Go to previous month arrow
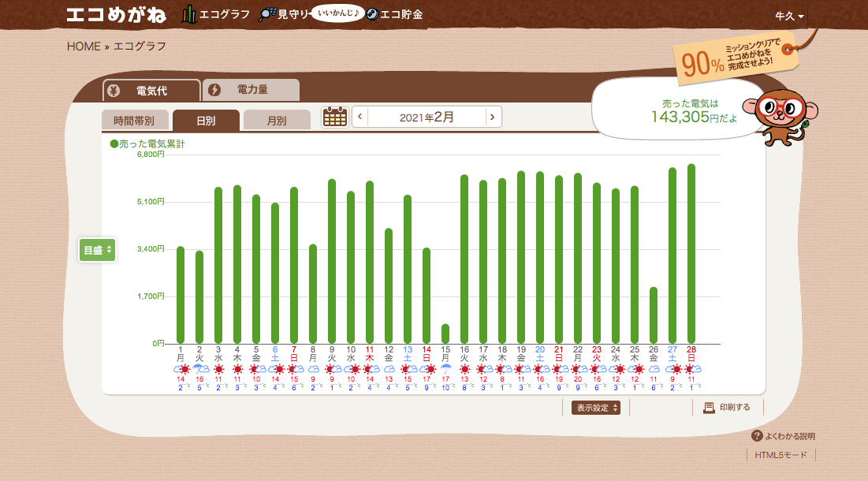 tap(360, 117)
